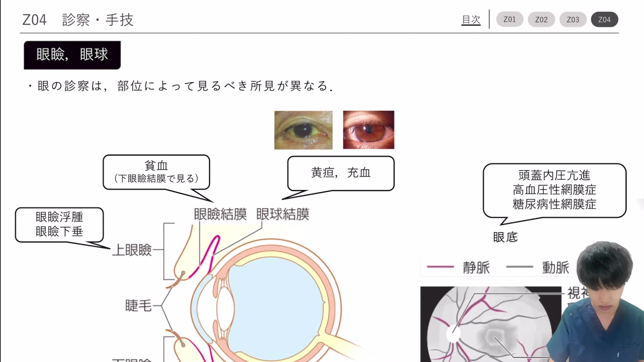Open the 目次 table of contents link

(x=471, y=20)
